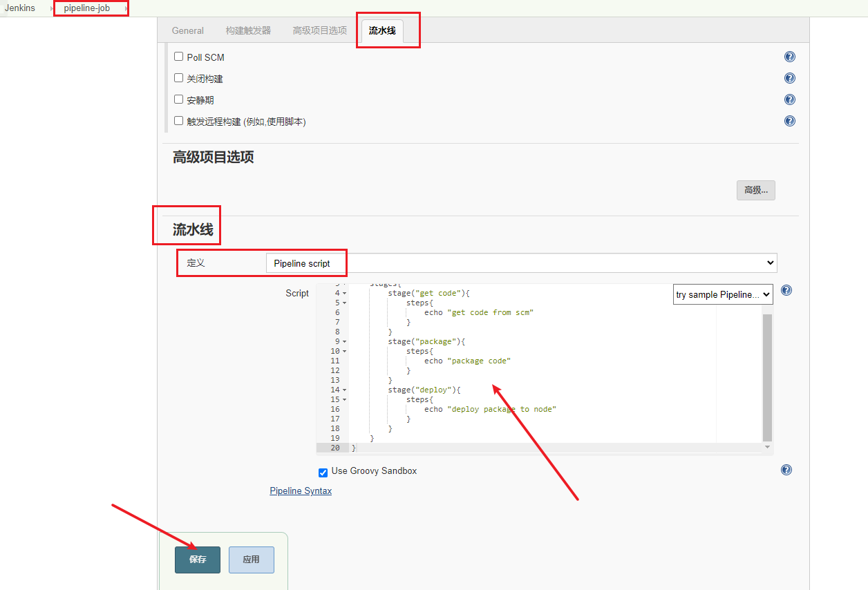Uncheck Use Groovy Sandbox

pos(323,473)
